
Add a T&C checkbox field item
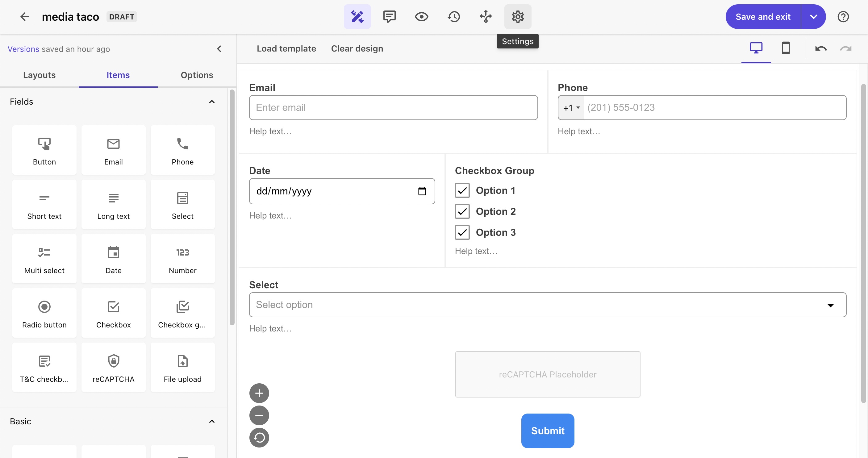pos(44,367)
